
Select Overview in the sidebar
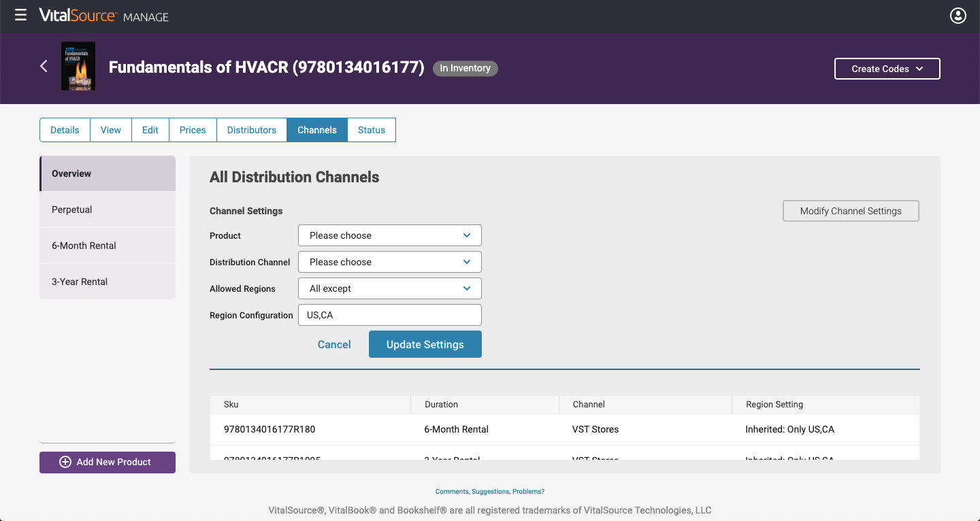pos(108,173)
